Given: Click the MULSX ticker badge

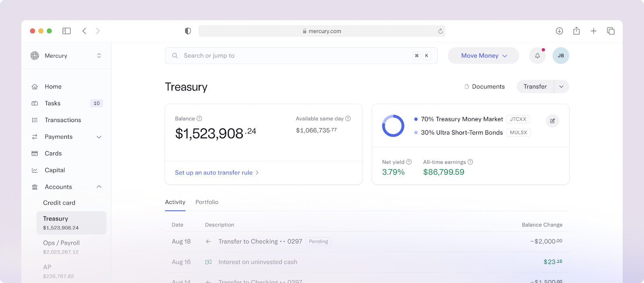Looking at the screenshot, I should [x=518, y=133].
